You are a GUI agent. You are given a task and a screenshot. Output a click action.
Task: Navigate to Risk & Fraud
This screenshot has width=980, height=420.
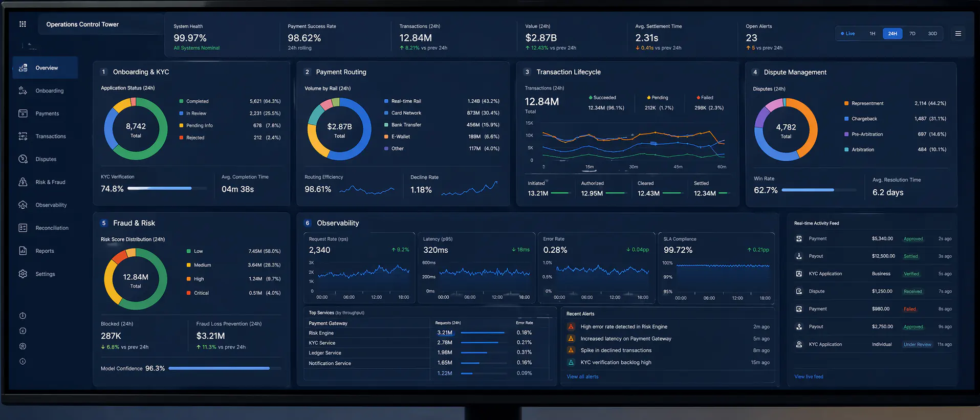(x=50, y=182)
